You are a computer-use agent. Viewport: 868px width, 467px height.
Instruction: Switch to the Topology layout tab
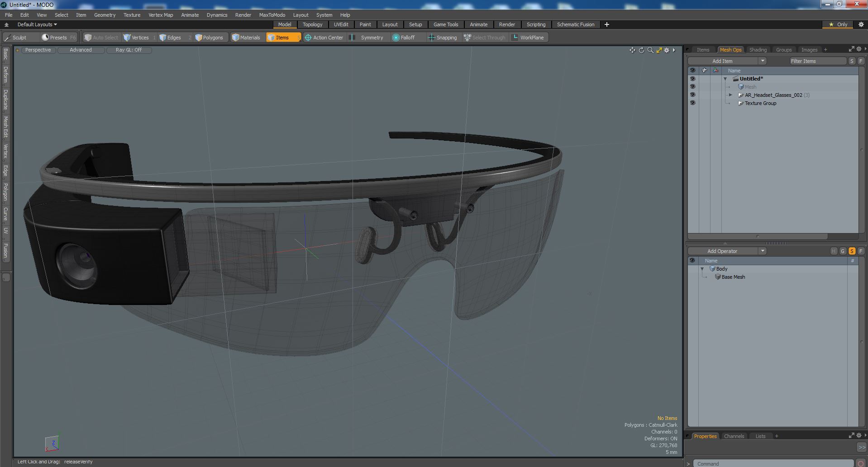(x=312, y=24)
